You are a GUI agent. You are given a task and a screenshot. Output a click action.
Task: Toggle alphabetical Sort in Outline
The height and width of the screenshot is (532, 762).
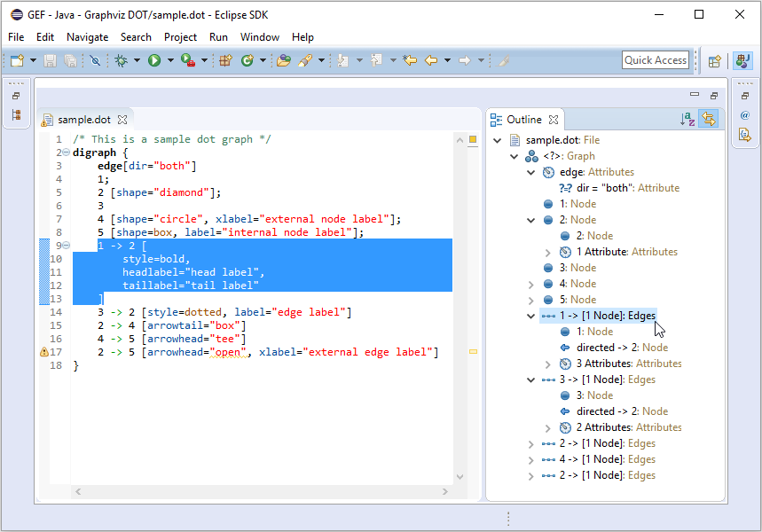point(687,119)
